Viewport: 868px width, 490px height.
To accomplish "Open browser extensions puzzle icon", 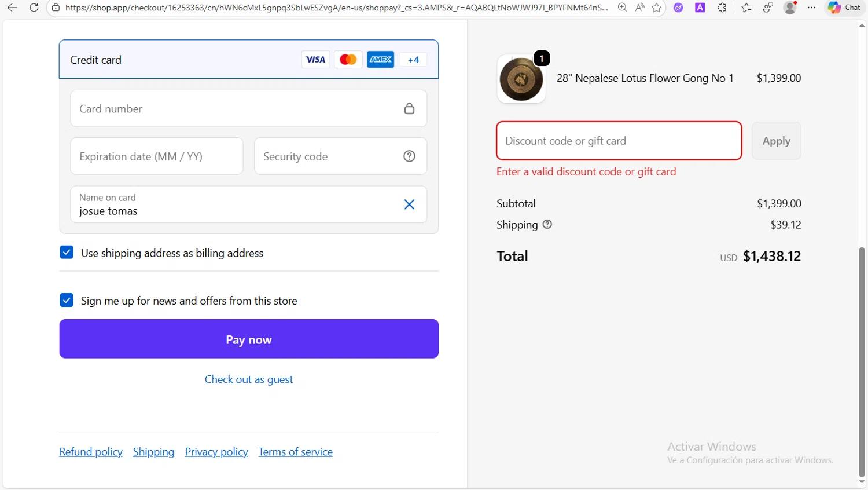I will point(722,8).
